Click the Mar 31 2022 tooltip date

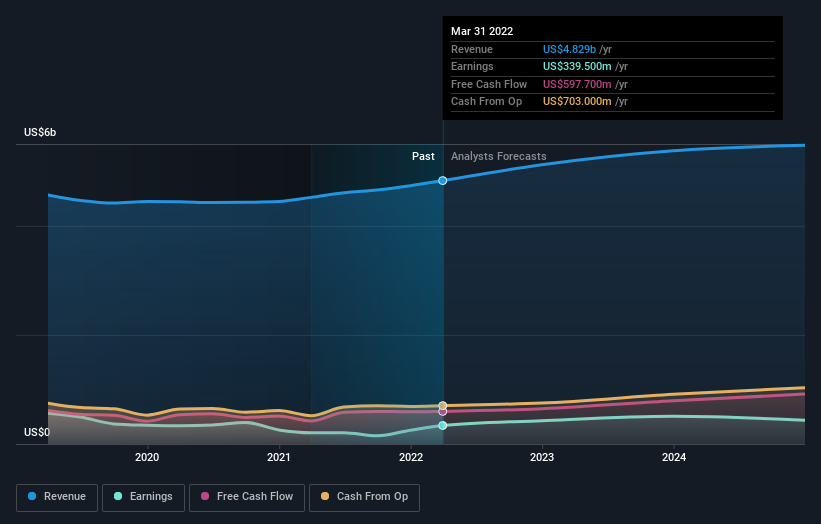pyautogui.click(x=482, y=31)
